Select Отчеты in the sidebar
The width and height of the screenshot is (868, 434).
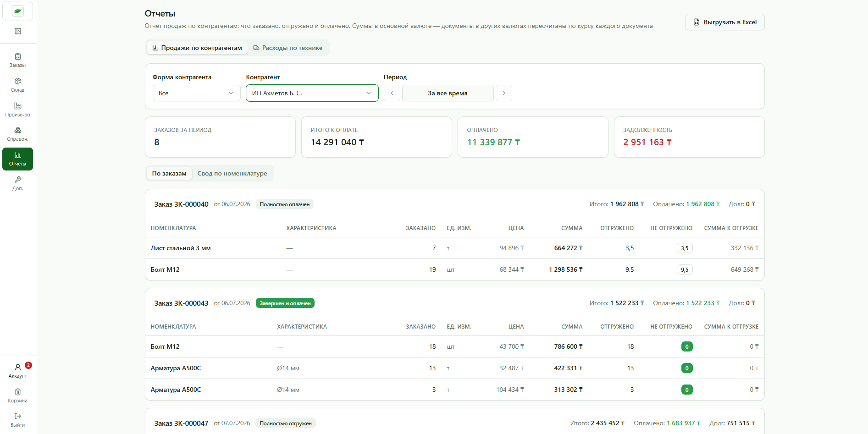point(18,159)
